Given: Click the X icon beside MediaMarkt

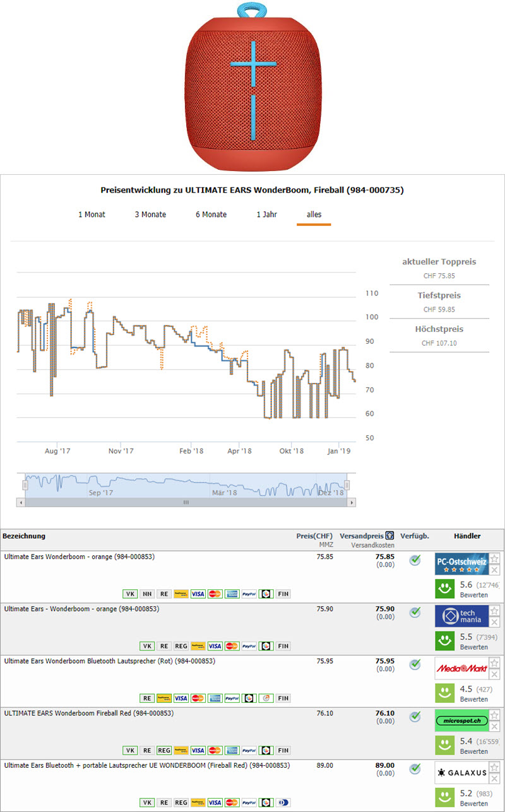Looking at the screenshot, I should point(495,674).
